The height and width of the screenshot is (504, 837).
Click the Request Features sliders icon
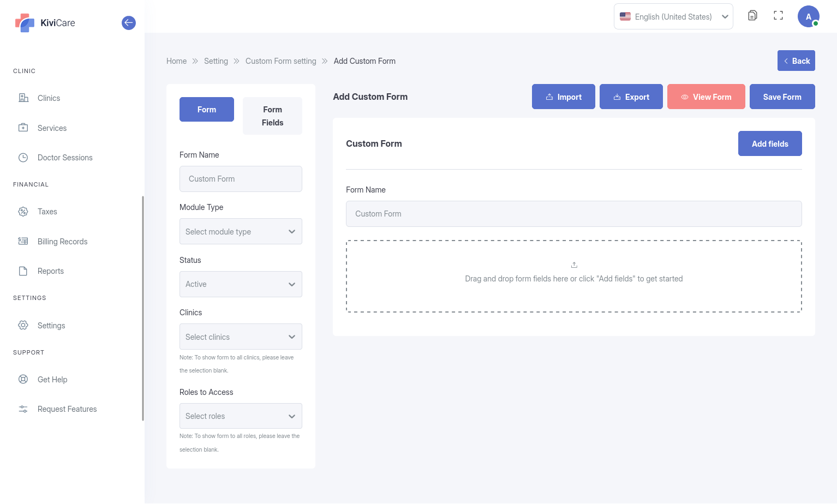23,409
